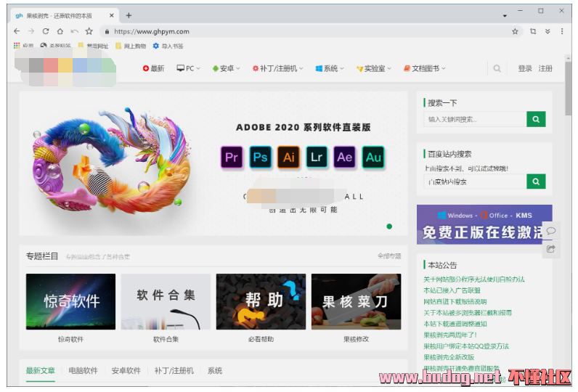578x392 pixels.
Task: Click the Pr Premiere icon in banner
Action: pos(232,157)
